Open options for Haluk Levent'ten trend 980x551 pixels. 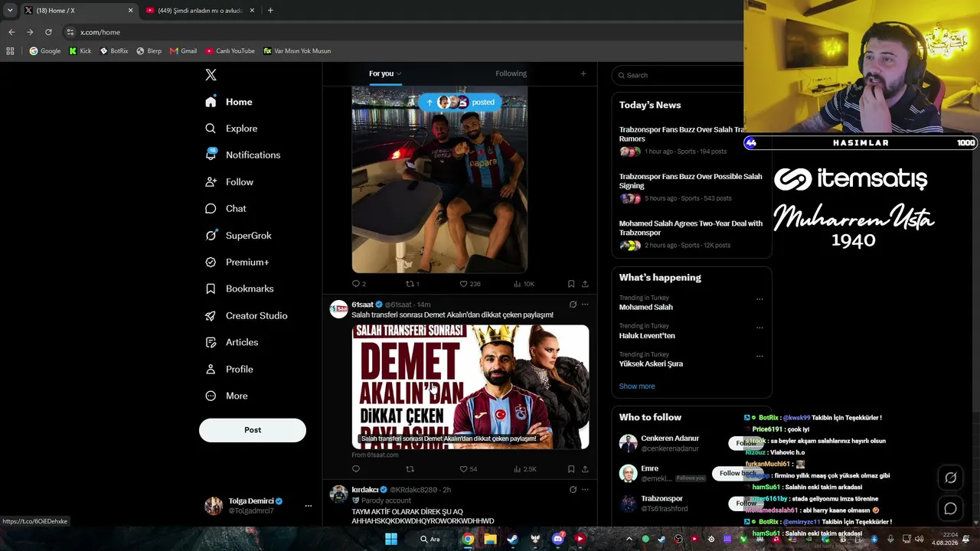point(759,328)
